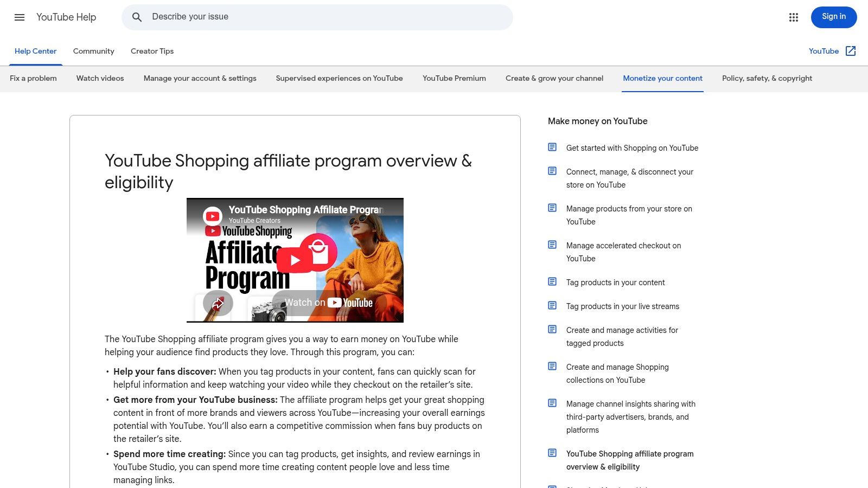Click article icon beside Manage channel insights sharing
Screen dimensions: 868x488
click(x=552, y=403)
